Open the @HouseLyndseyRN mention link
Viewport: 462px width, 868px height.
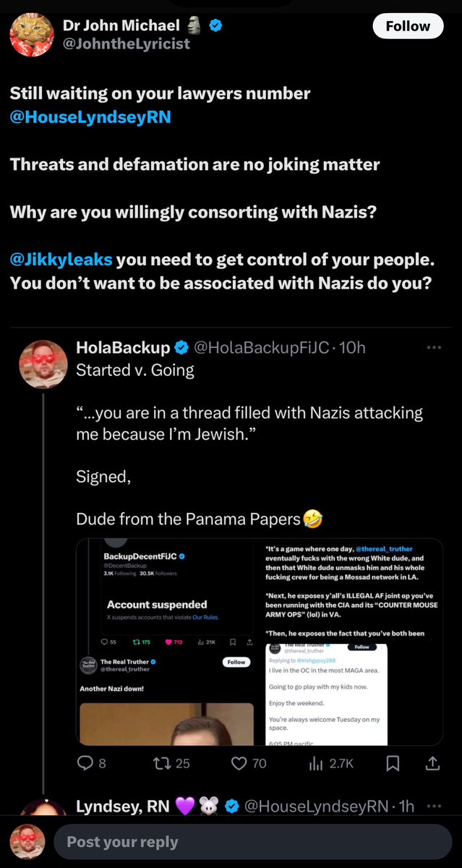pyautogui.click(x=90, y=117)
